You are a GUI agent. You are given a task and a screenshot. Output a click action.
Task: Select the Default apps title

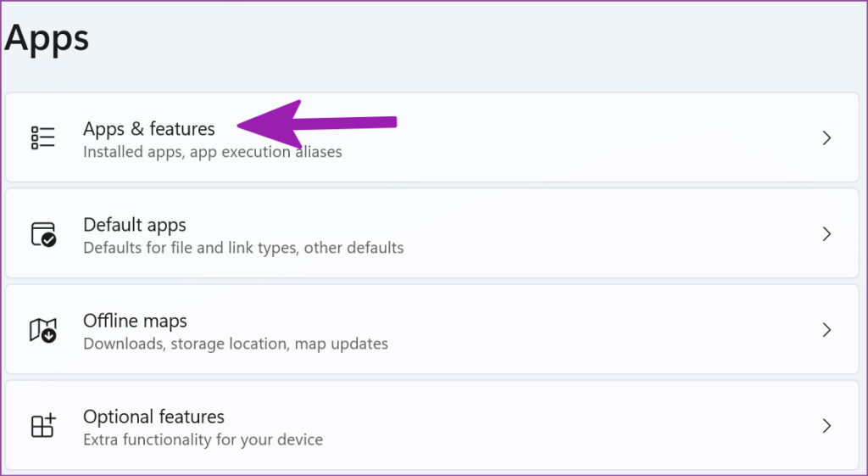(x=134, y=225)
